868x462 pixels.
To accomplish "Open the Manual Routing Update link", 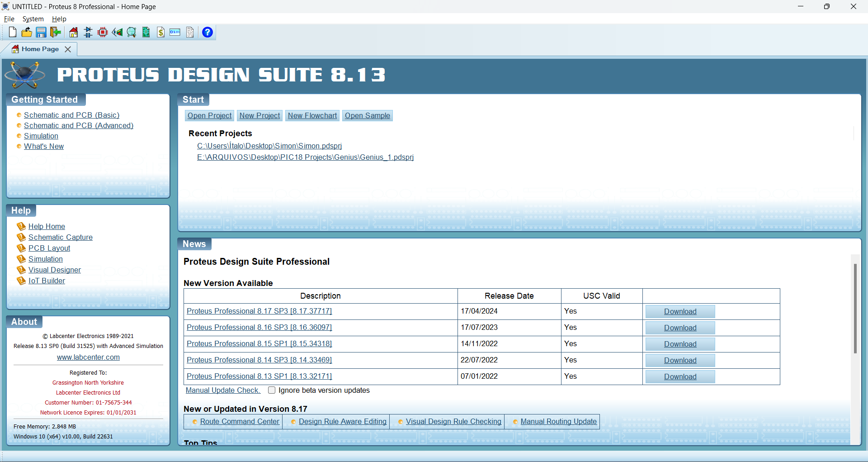I will point(559,421).
